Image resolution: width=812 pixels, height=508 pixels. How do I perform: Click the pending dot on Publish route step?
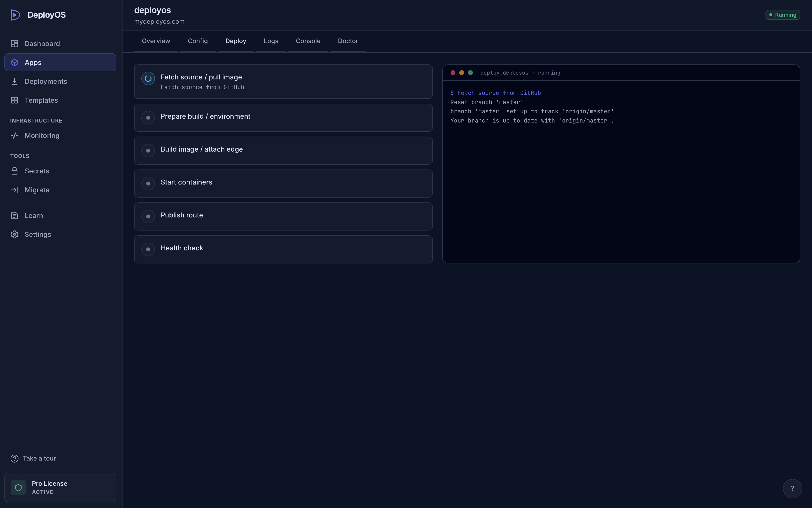pyautogui.click(x=148, y=216)
